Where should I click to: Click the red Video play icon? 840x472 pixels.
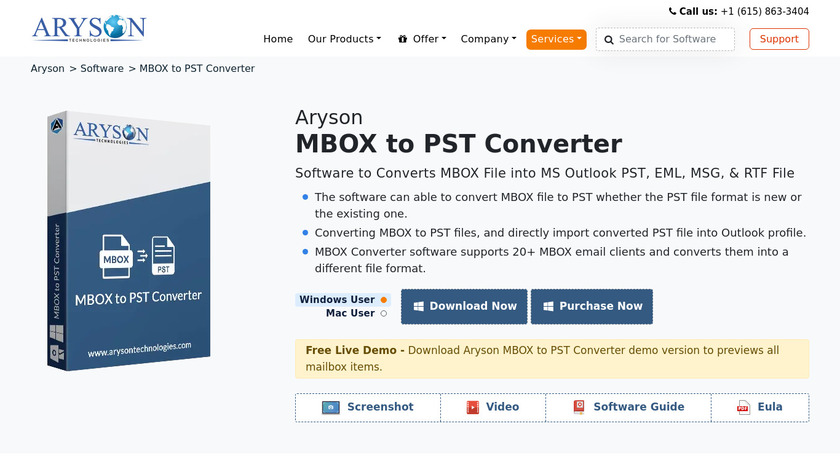(x=474, y=408)
